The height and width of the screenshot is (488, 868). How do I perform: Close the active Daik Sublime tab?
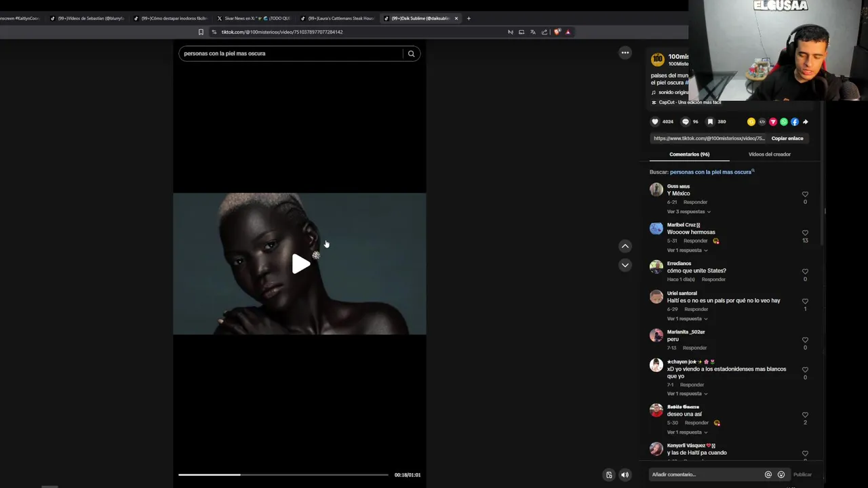click(x=456, y=18)
